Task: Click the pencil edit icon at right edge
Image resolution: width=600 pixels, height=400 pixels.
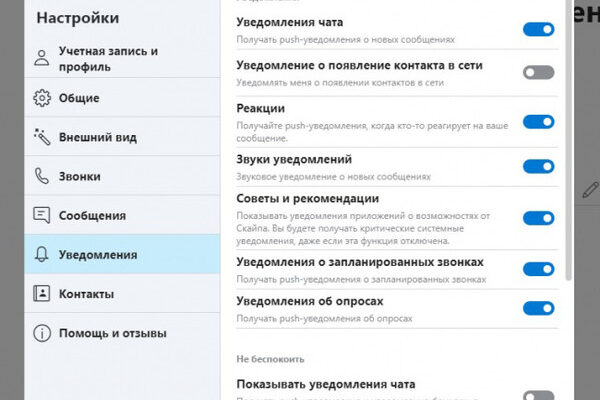Action: pyautogui.click(x=590, y=190)
